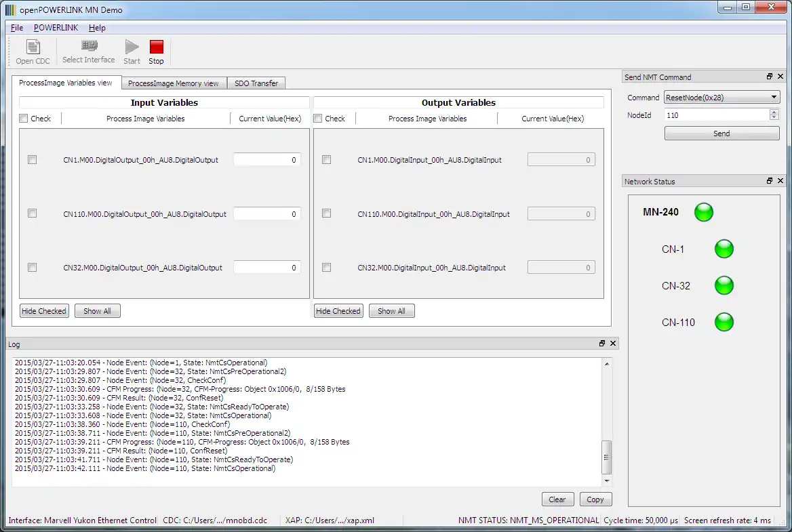Open the Command dropdown showing ResetNode(0x28)
Viewport: 792px width, 532px height.
click(721, 98)
